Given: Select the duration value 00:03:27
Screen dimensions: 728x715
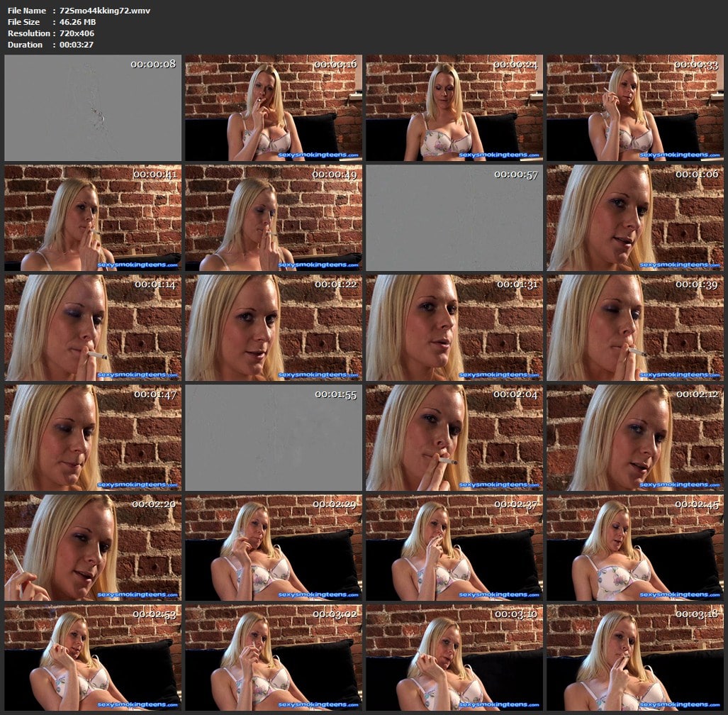Looking at the screenshot, I should 76,45.
